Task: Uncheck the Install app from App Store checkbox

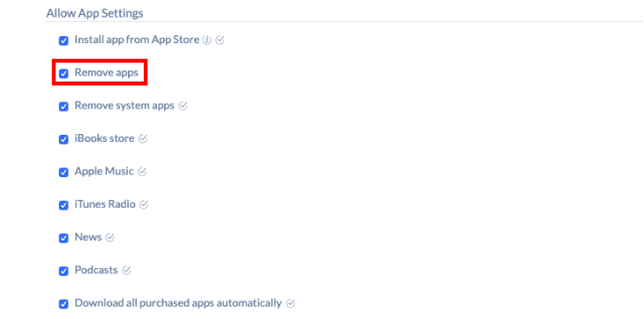Action: pos(64,41)
